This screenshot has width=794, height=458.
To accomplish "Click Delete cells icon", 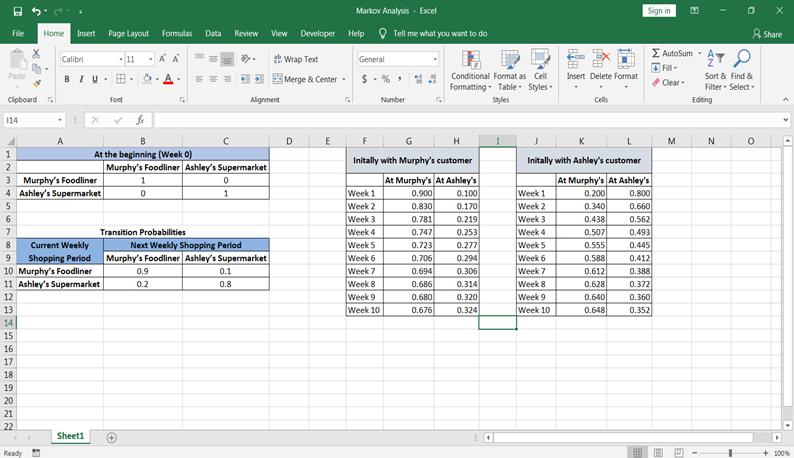I will pos(601,60).
